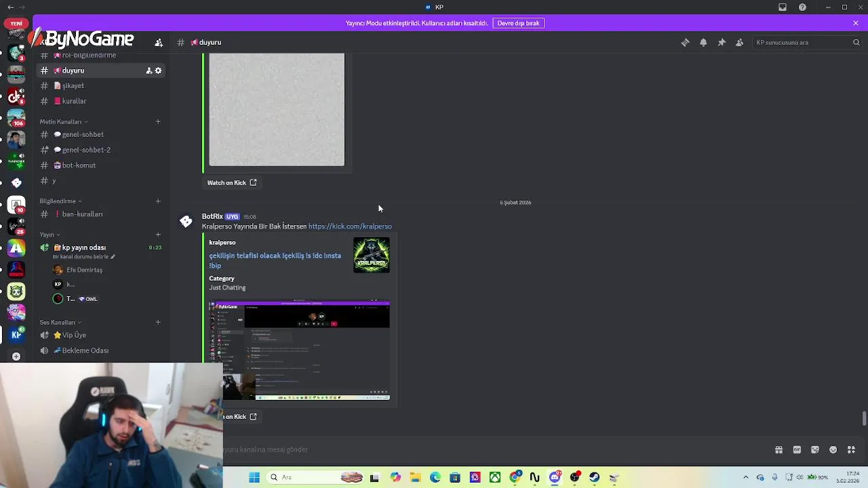Open ban-kuralları channel
This screenshot has width=868, height=488.
point(101,214)
